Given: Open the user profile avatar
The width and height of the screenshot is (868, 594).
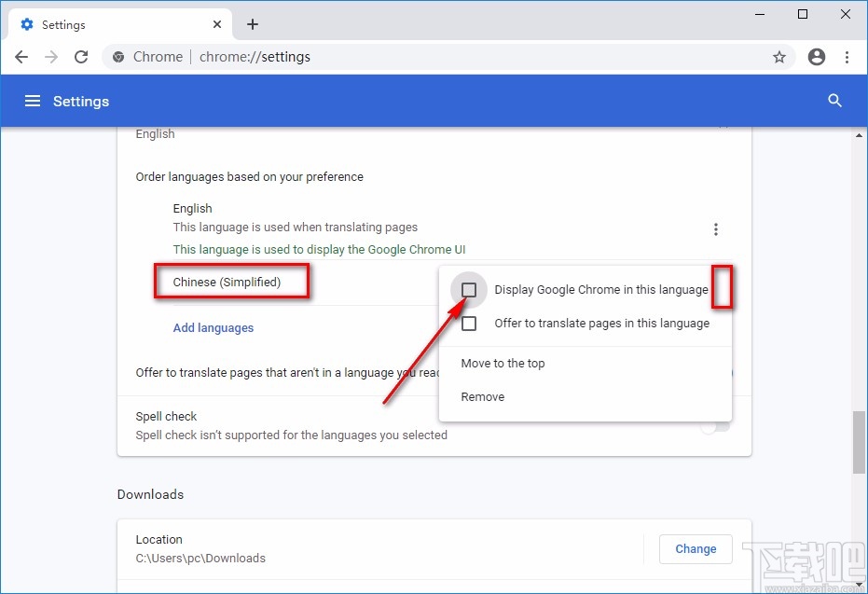Looking at the screenshot, I should pos(817,57).
